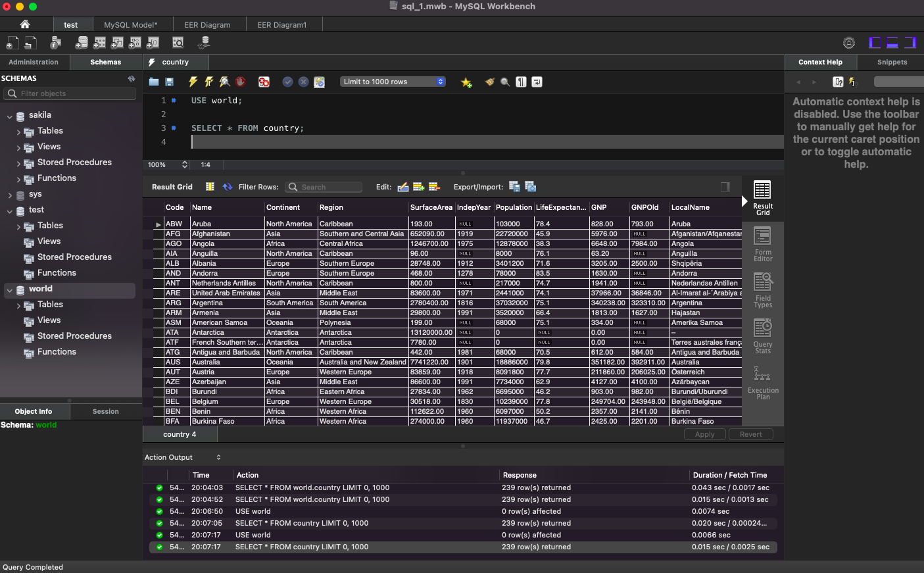This screenshot has width=924, height=573.
Task: Collapse the test schema
Action: pyautogui.click(x=9, y=211)
